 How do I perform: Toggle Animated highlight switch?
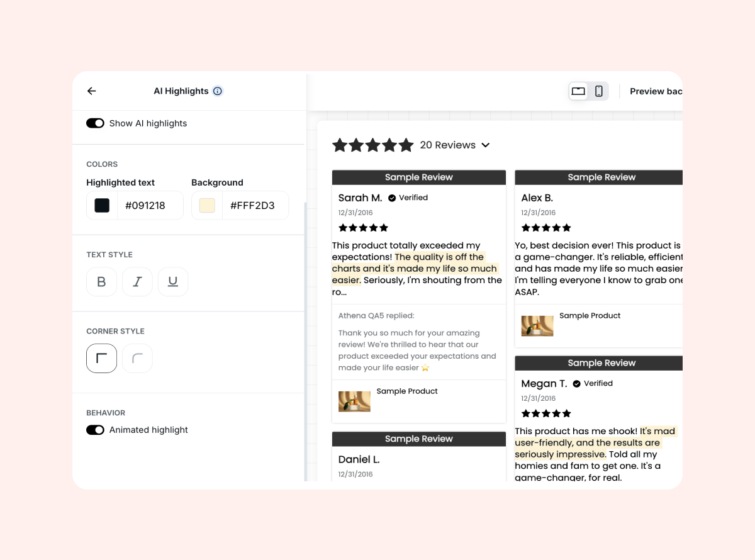click(x=95, y=430)
